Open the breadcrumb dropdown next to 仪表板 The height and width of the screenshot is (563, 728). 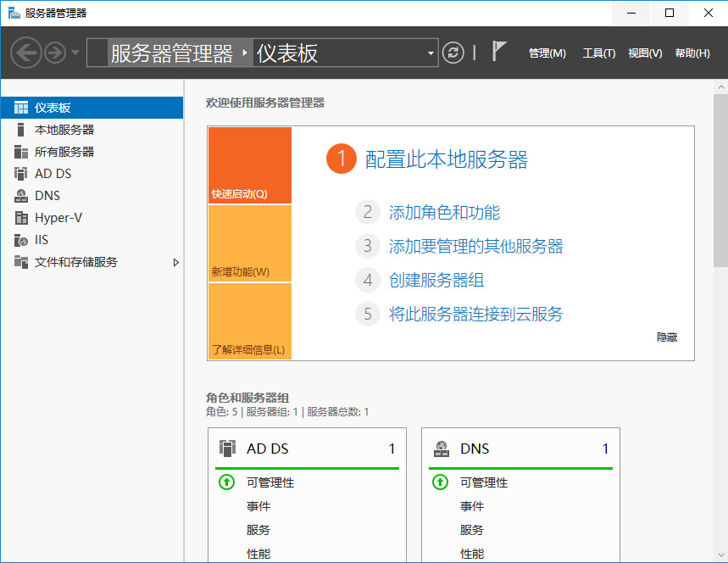coord(431,53)
